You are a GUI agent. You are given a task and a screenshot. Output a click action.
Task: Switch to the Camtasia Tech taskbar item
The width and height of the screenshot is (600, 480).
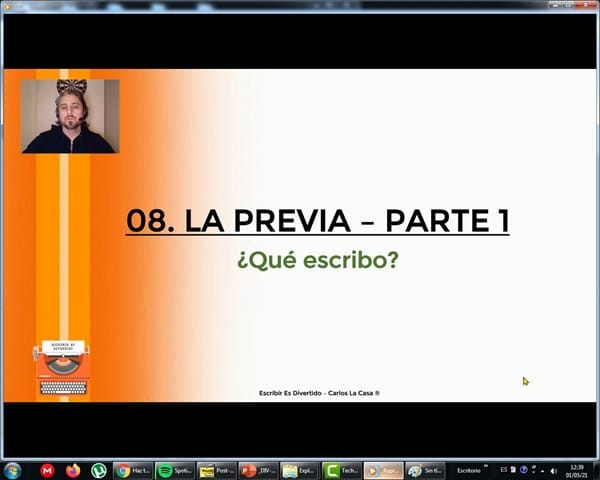[x=342, y=471]
